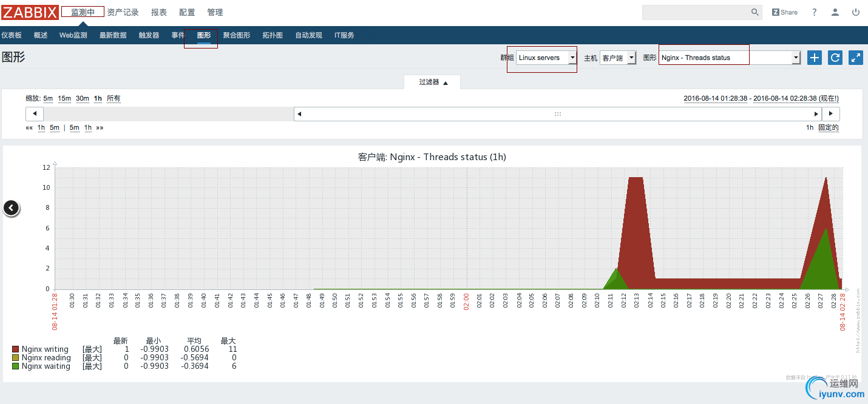Go to 概述 tab
The width and height of the screenshot is (868, 404).
point(41,35)
